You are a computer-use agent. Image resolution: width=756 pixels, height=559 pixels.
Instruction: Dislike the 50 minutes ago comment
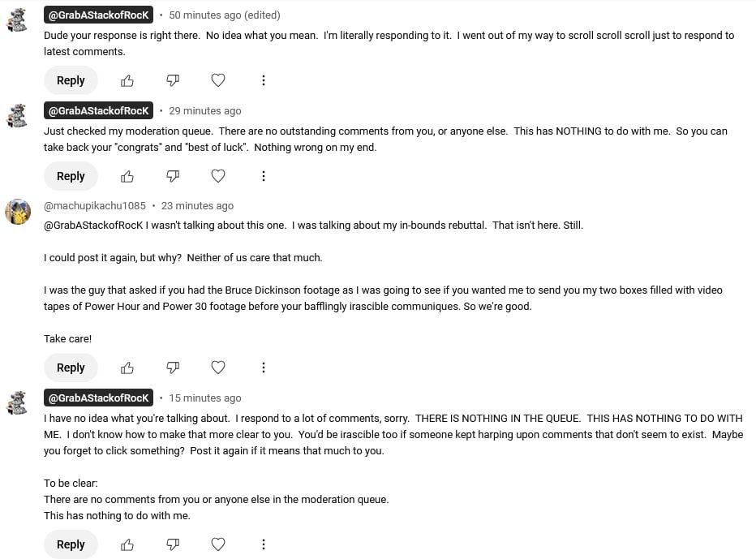(x=173, y=80)
